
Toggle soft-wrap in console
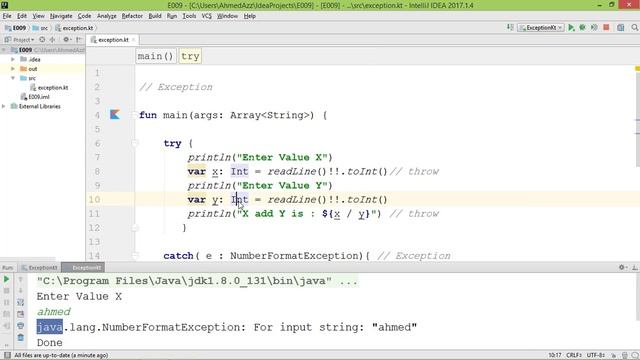(20, 302)
